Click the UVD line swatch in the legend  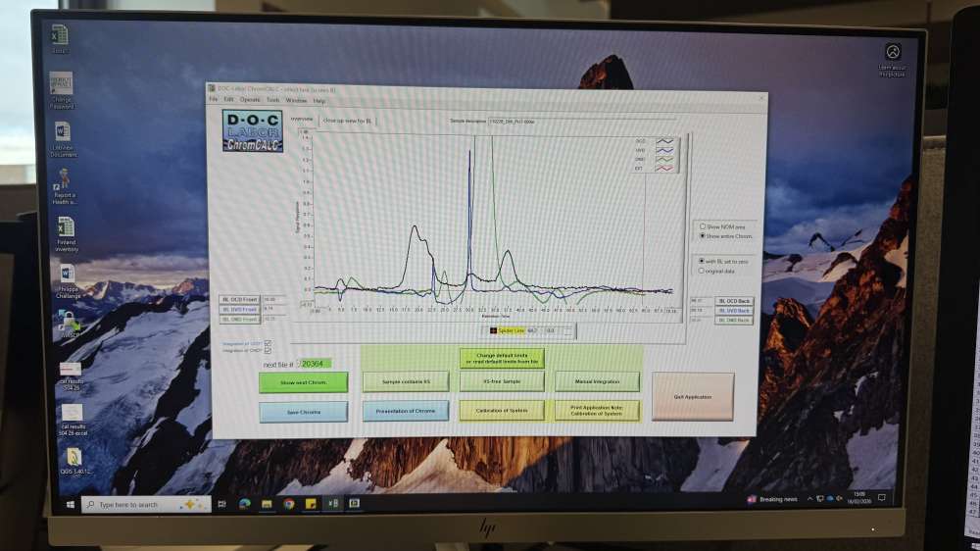pos(664,150)
